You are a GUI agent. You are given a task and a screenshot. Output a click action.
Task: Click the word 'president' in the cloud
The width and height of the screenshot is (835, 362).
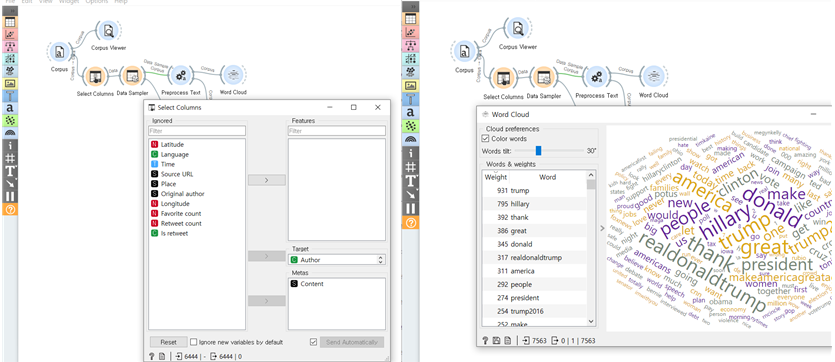pyautogui.click(x=776, y=264)
